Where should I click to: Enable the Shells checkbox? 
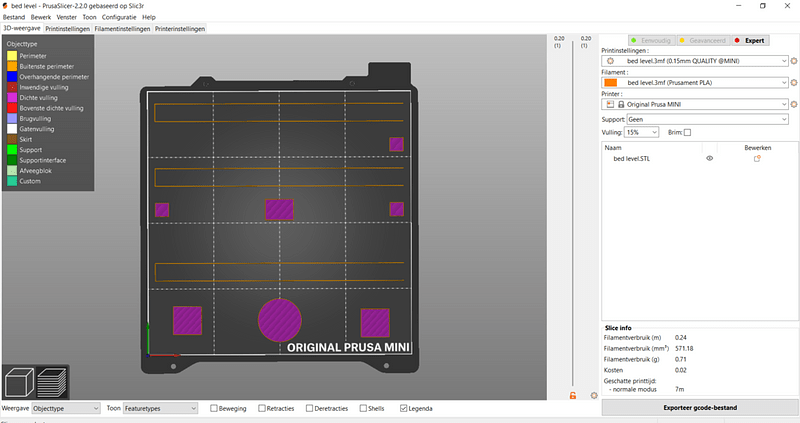tap(363, 408)
